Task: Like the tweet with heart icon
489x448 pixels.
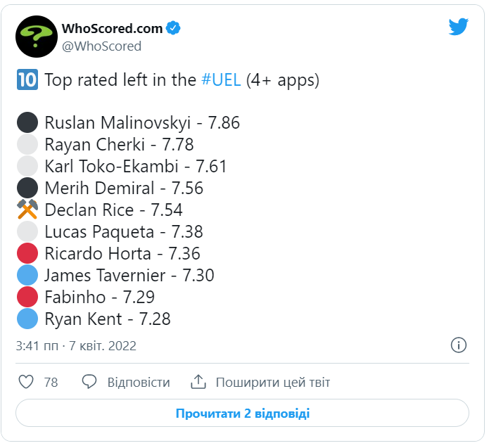Action: (26, 383)
